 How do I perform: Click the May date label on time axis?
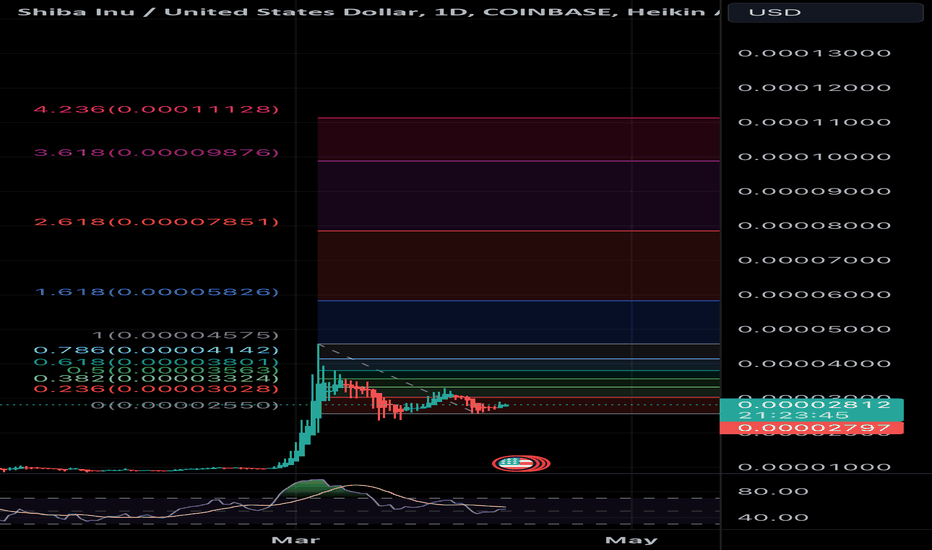631,540
